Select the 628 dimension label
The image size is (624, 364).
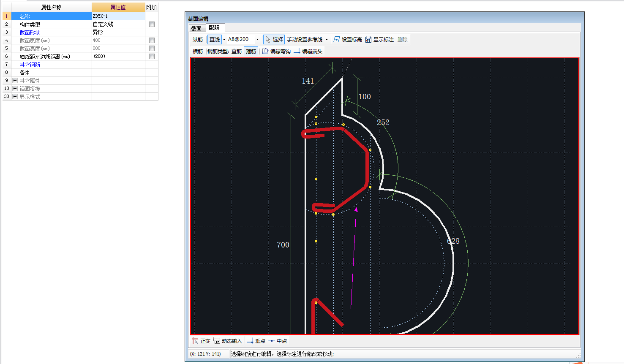click(453, 241)
